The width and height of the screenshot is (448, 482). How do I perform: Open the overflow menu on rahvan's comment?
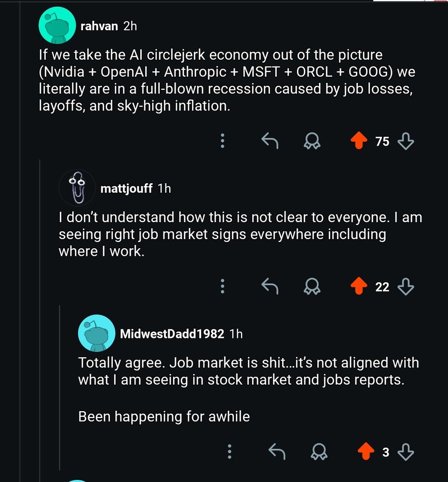(x=222, y=140)
